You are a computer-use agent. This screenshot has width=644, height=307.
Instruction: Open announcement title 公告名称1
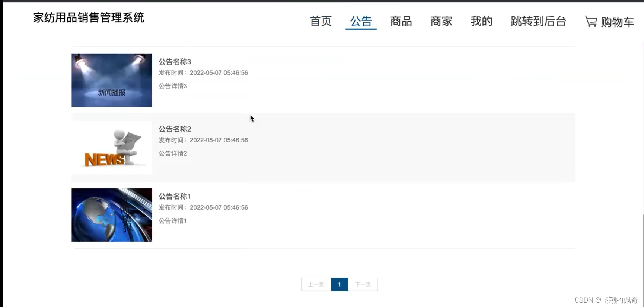tap(175, 196)
